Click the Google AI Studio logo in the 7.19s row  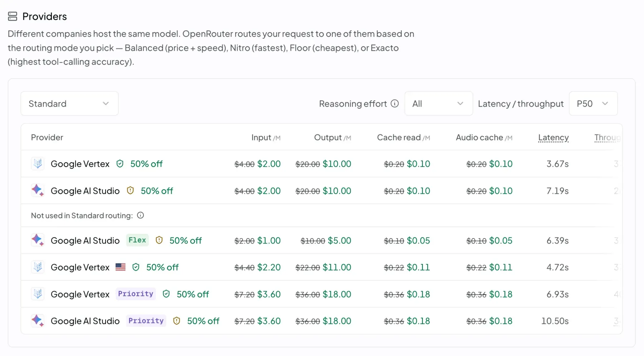click(x=38, y=191)
